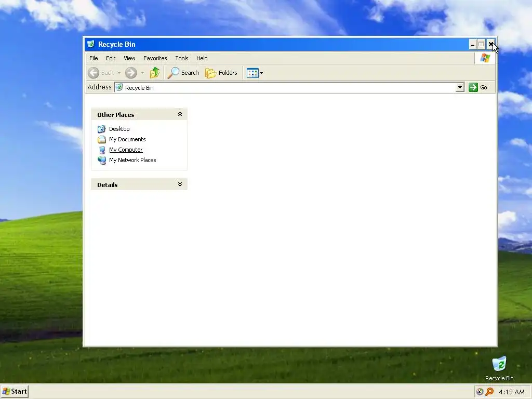Open the Tools menu
The image size is (532, 399).
181,58
